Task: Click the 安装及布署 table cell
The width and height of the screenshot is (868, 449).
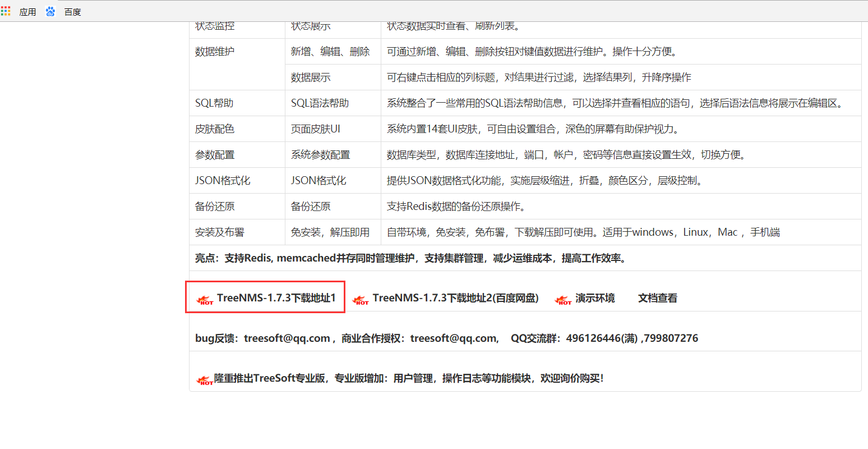Action: (x=237, y=232)
